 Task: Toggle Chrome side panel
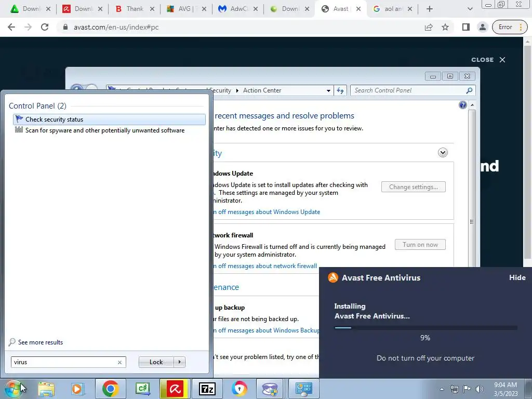click(466, 27)
